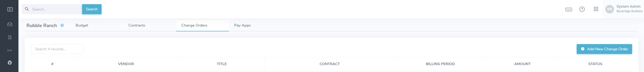Click the BB avatar circle
The image size is (644, 72).
click(609, 9)
